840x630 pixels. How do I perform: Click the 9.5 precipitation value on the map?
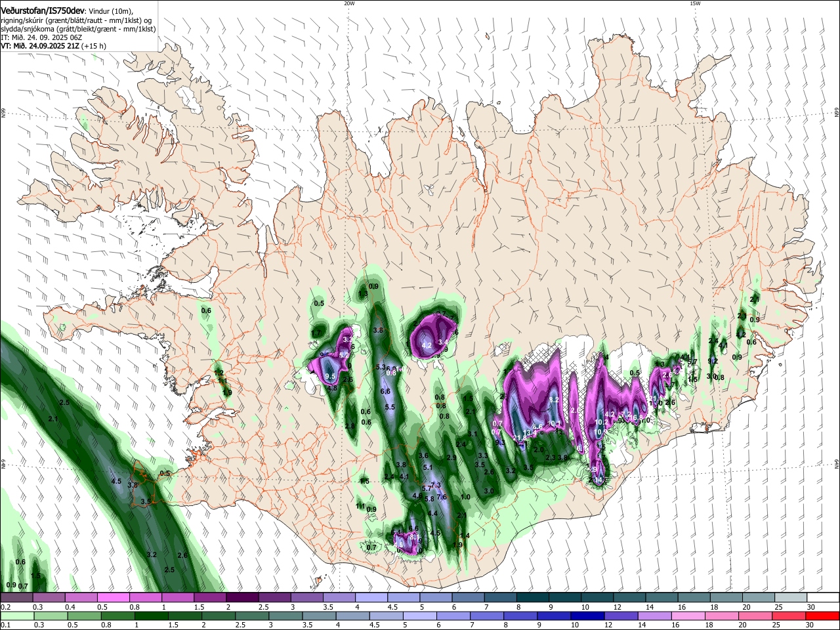pyautogui.click(x=331, y=376)
